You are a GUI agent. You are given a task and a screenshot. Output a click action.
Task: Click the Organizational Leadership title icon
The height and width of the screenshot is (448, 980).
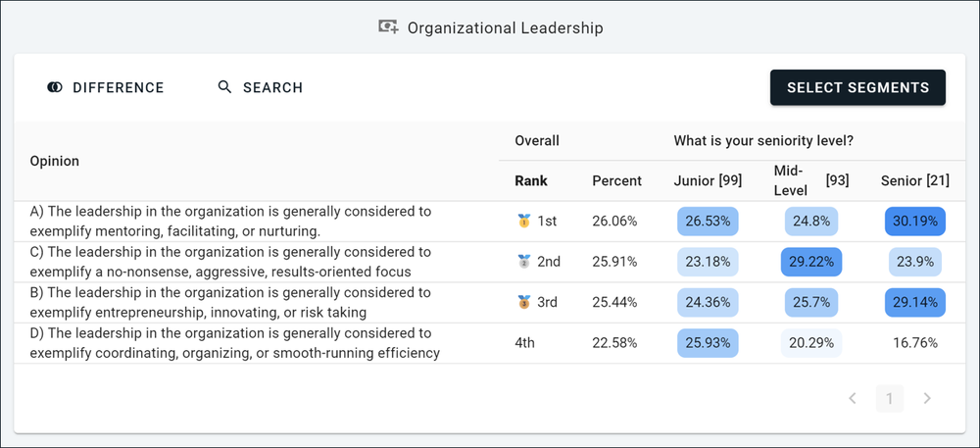(x=389, y=27)
